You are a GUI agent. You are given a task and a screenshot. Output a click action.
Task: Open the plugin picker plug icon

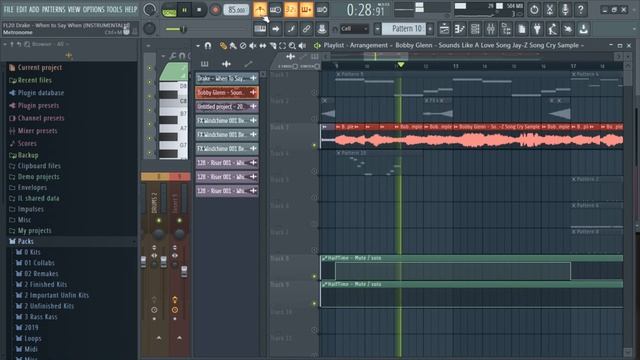coord(537,29)
